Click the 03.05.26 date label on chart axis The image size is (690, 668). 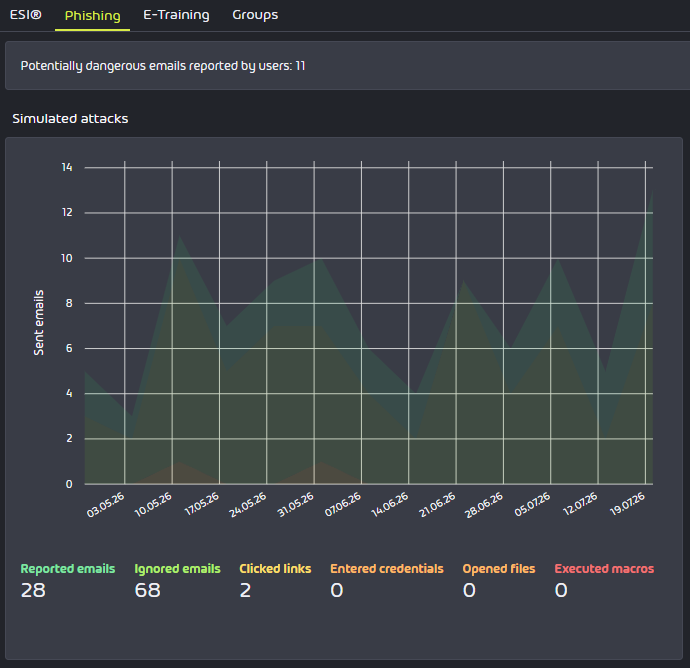[106, 505]
